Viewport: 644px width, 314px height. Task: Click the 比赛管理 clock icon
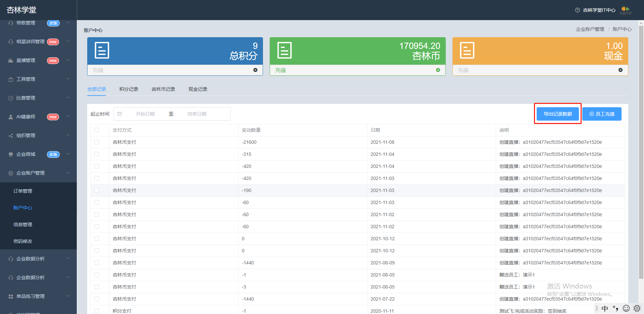pos(11,98)
